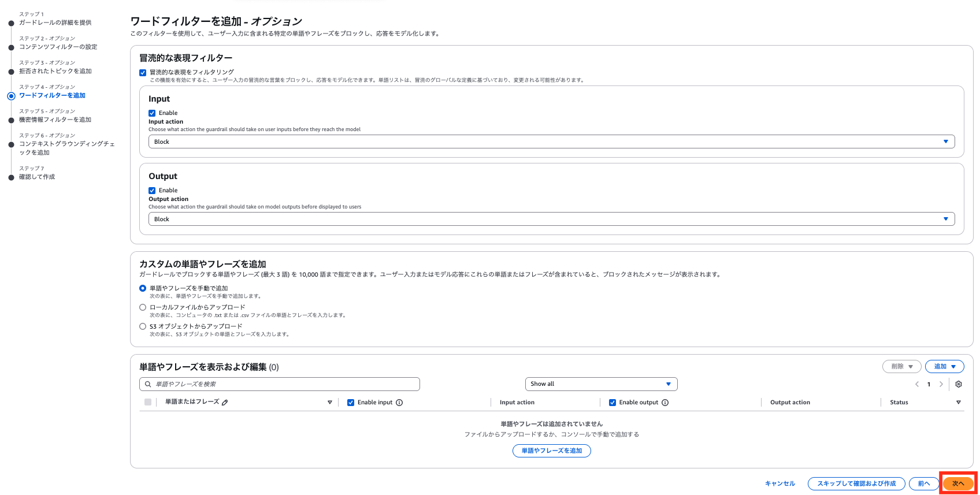This screenshot has width=980, height=495.
Task: Open the 追加 dropdown button
Action: [944, 367]
